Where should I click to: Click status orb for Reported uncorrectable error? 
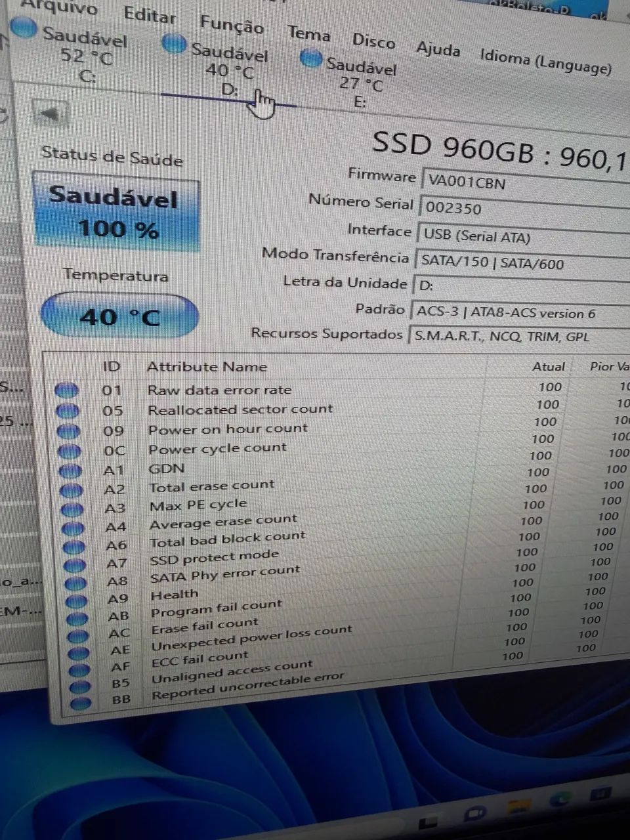point(81,703)
